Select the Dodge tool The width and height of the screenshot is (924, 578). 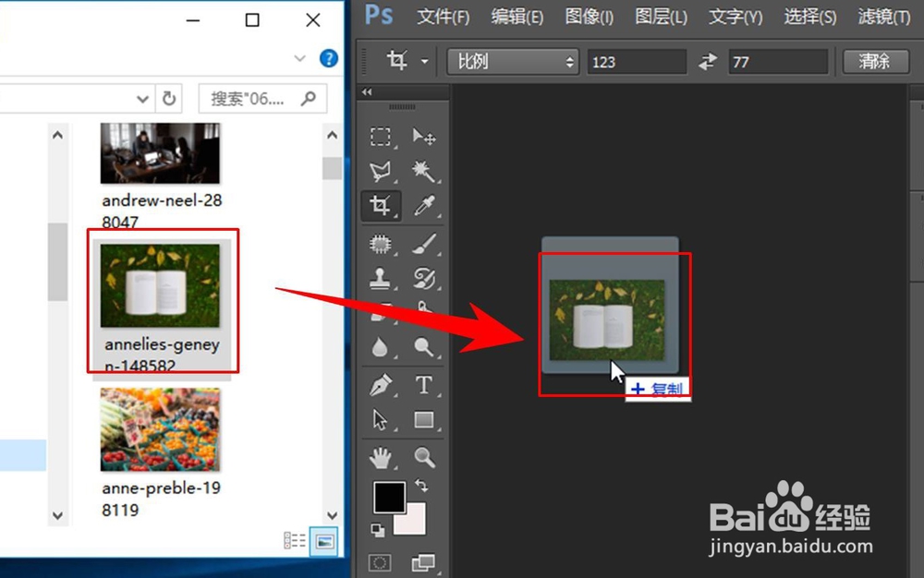424,347
